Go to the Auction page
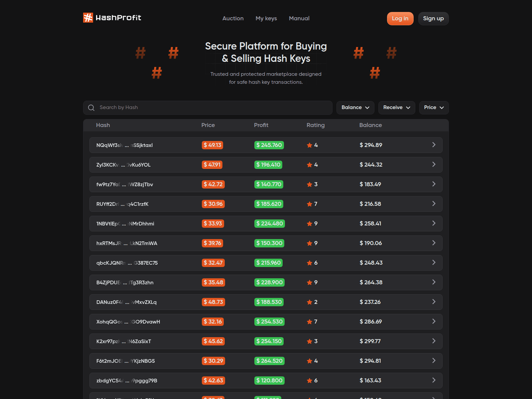 (x=233, y=19)
